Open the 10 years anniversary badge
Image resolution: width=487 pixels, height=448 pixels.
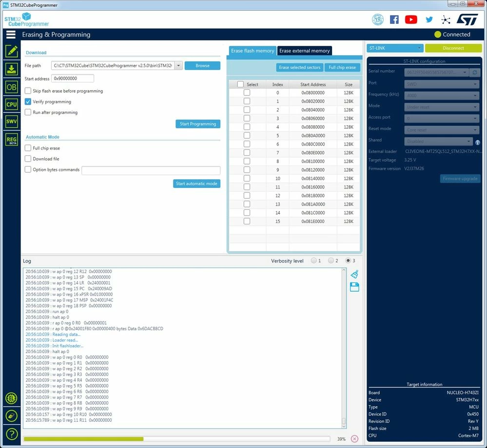[378, 19]
